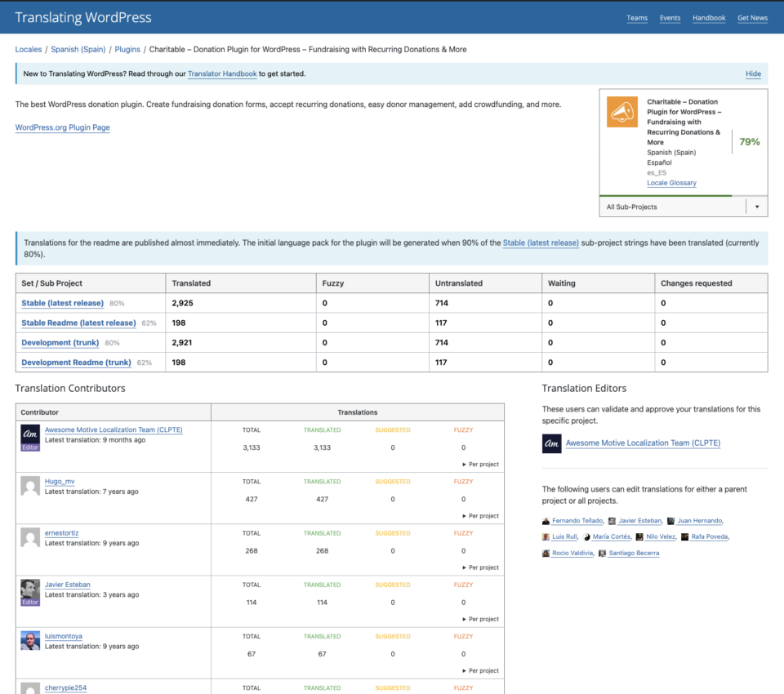Open Development Readme (trunk) sub-project
This screenshot has height=694, width=784.
tap(76, 363)
